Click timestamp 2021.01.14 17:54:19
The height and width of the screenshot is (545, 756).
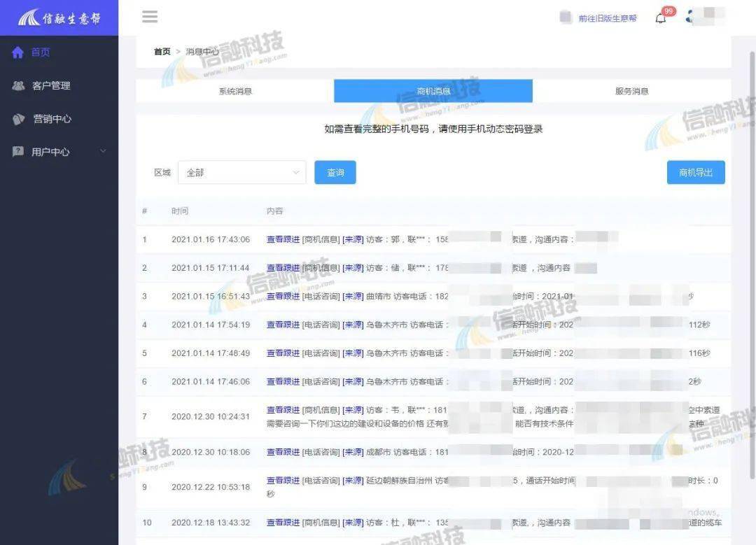[x=211, y=325]
